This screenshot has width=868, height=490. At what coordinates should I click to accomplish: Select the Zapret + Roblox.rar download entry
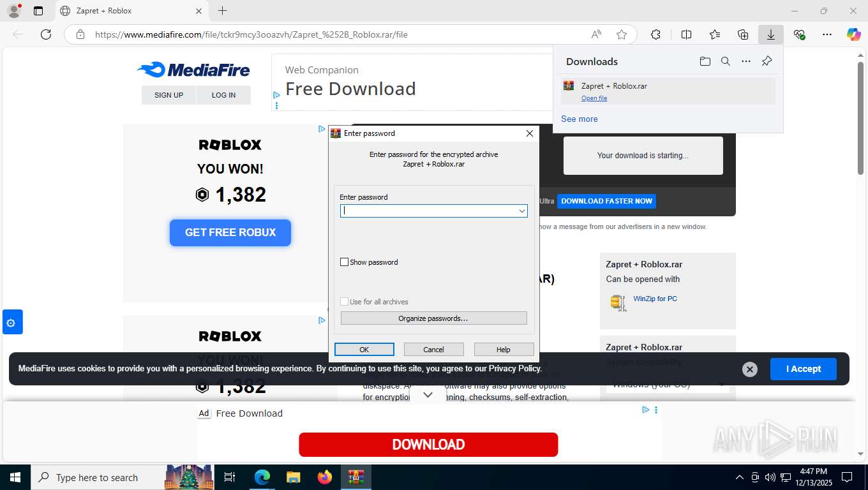coord(668,91)
